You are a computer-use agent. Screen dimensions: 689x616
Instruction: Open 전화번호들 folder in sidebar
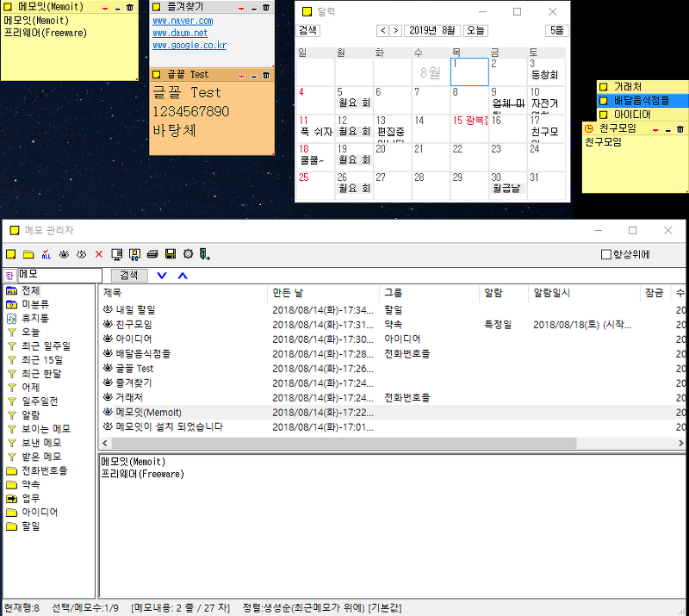45,471
